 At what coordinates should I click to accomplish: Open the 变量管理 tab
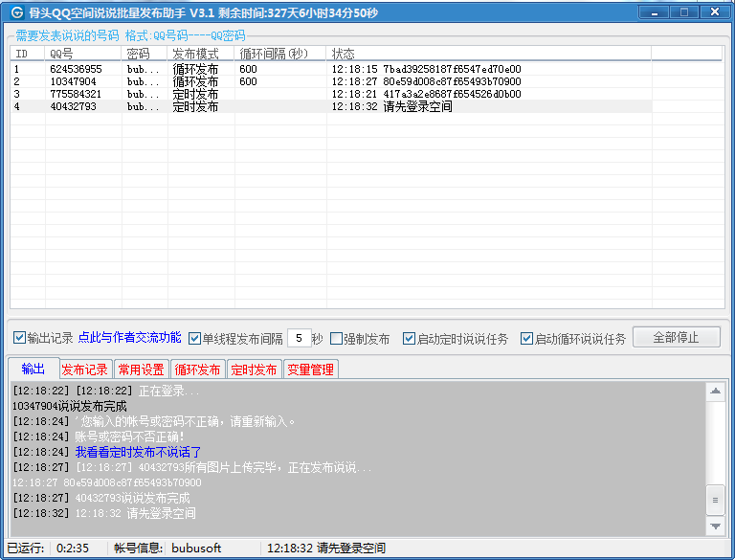pyautogui.click(x=310, y=370)
